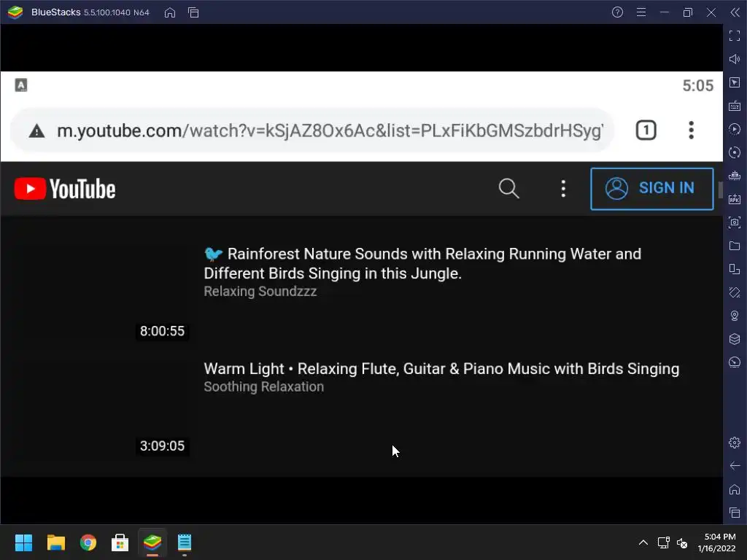The width and height of the screenshot is (747, 560).
Task: Open Windows Start menu
Action: 23,542
